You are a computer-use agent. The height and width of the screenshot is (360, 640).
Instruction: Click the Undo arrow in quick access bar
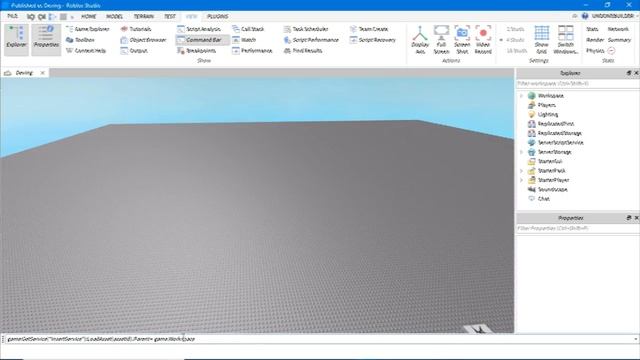coord(31,17)
